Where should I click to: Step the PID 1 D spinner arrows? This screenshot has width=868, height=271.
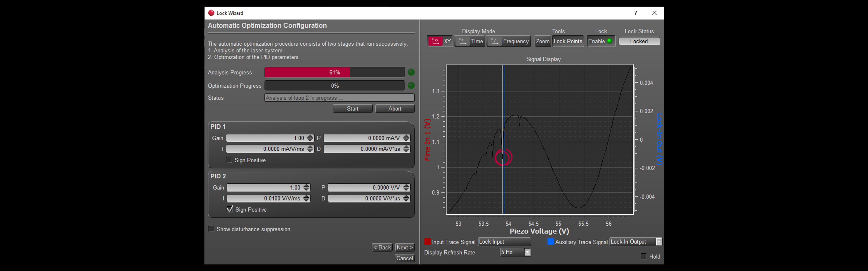click(x=406, y=149)
